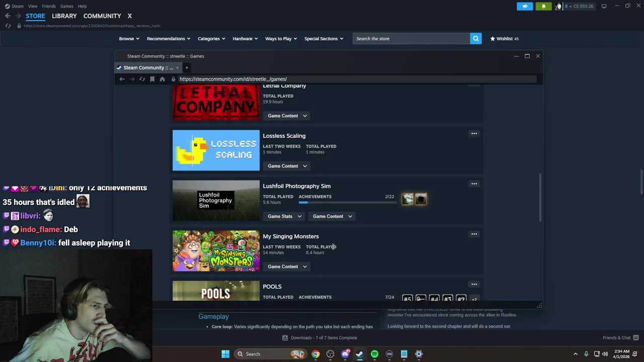Click second Lushfoil achievement badge
Screen dimensions: 644x362
421,200
